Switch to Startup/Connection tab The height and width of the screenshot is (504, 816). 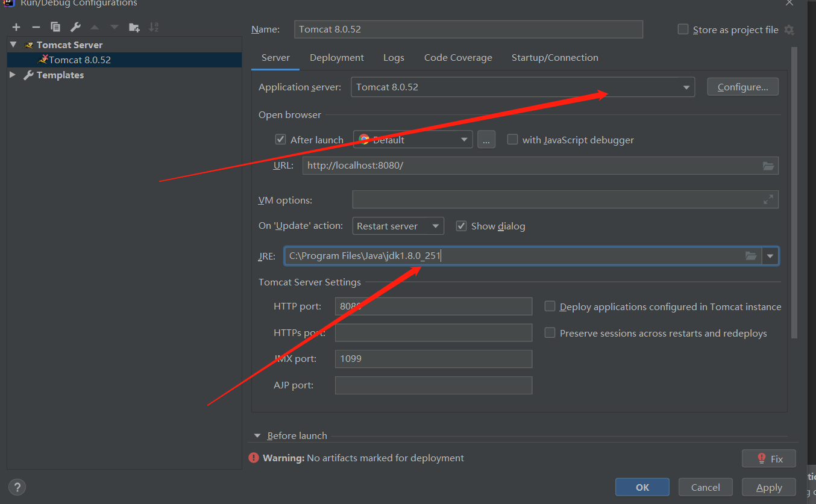(x=555, y=58)
